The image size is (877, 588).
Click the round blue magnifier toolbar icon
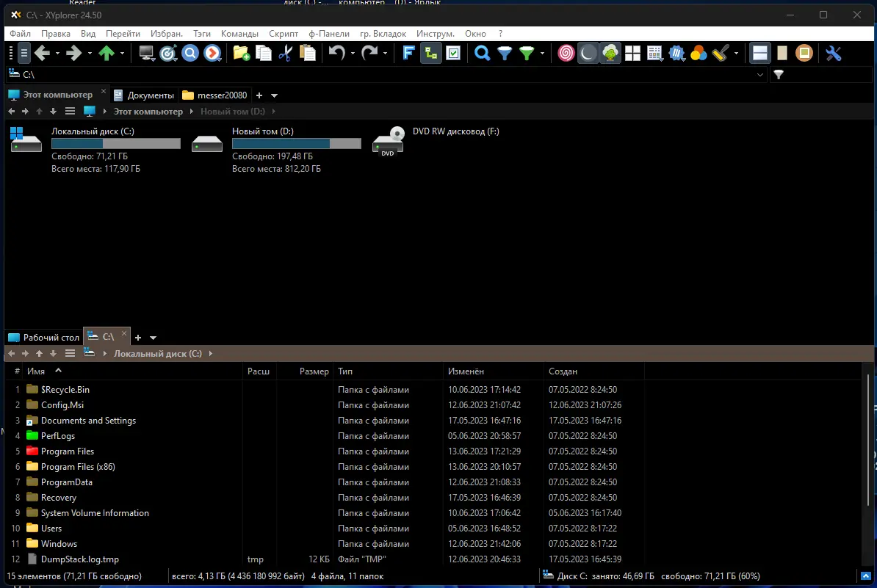190,54
